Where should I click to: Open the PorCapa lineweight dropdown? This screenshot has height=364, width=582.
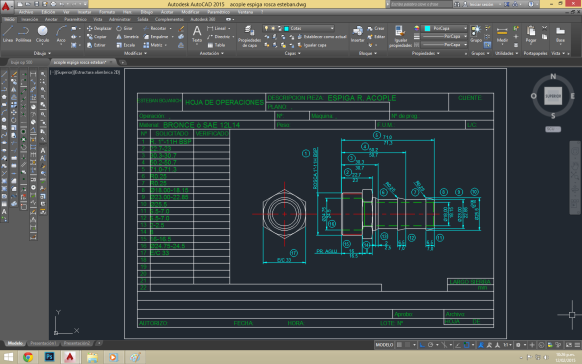(445, 37)
